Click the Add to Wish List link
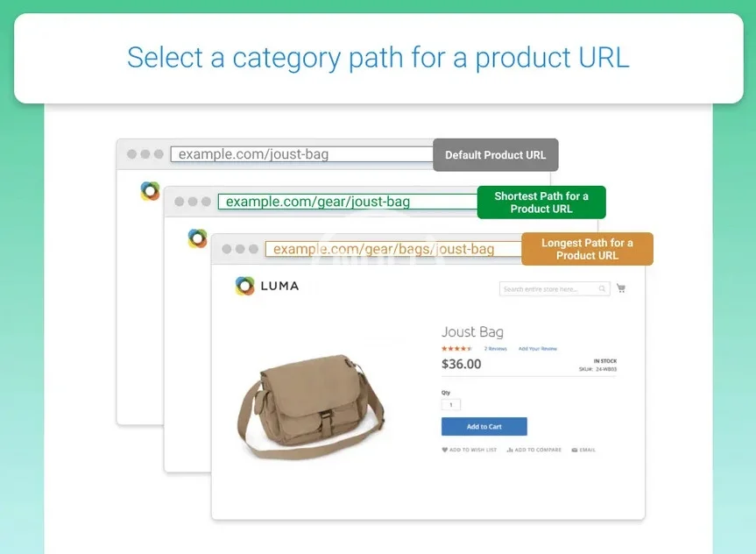The width and height of the screenshot is (756, 554). pos(473,450)
